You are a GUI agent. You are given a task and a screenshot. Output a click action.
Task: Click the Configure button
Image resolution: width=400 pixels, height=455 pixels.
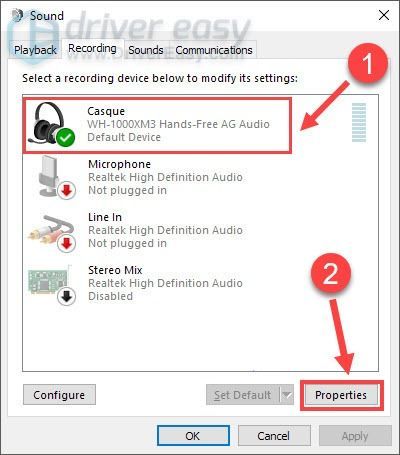coord(59,395)
